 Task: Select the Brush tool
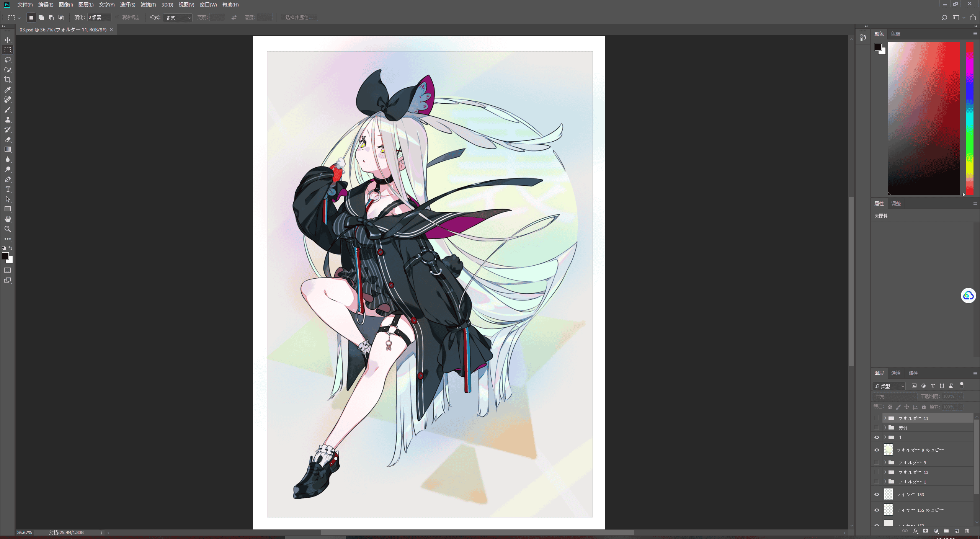(8, 109)
